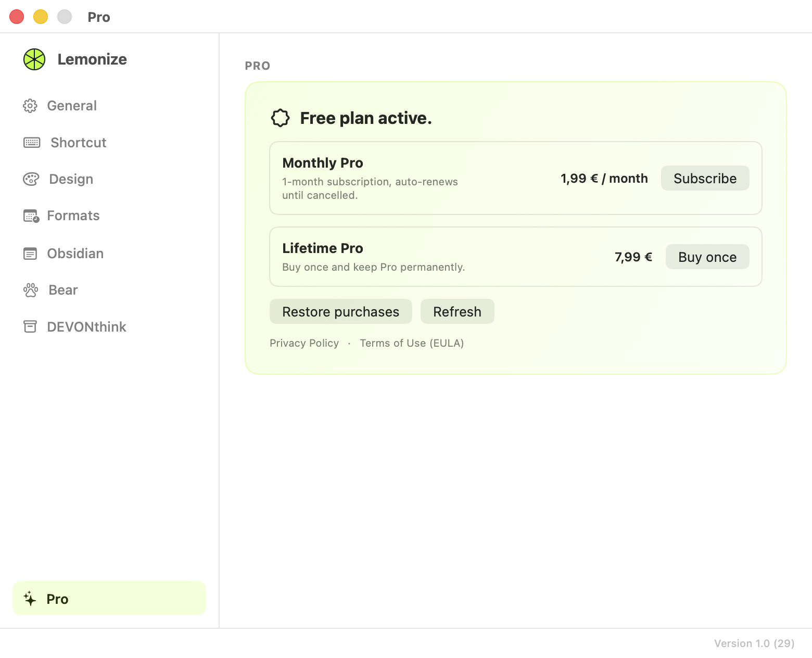
Task: Click the Pro sparkles icon
Action: [x=30, y=599]
